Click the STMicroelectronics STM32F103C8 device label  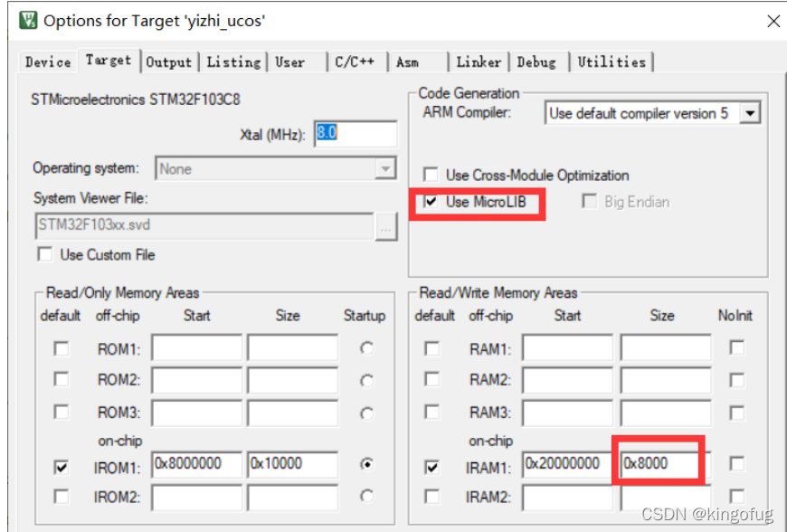point(136,100)
